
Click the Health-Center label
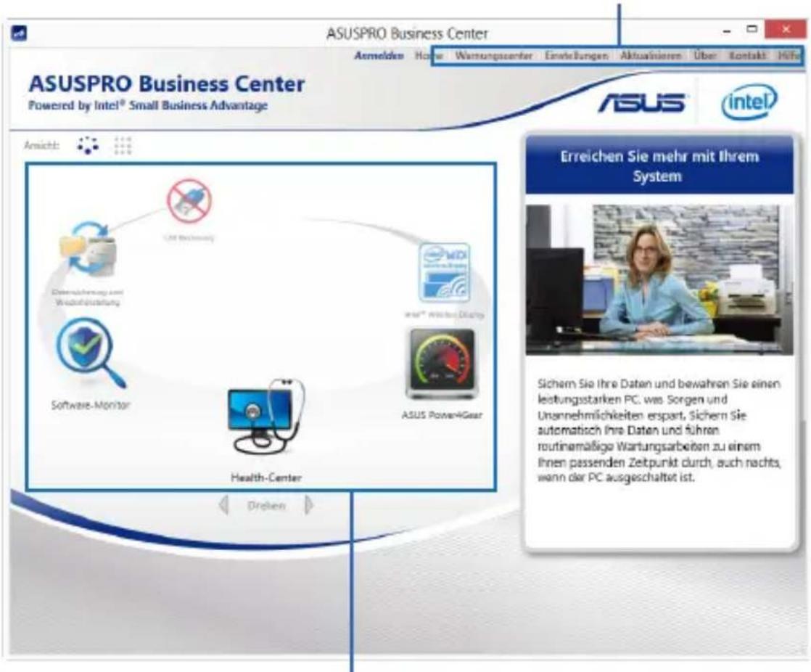pos(265,477)
